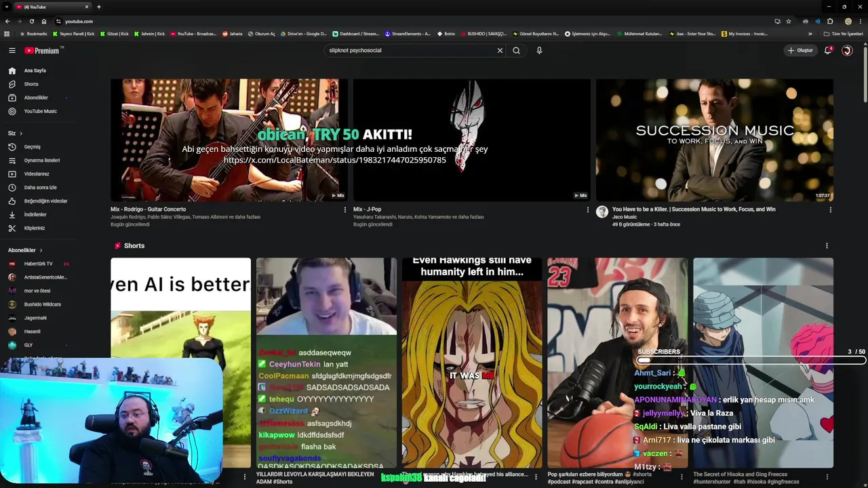Screen dimensions: 868x488
Task: Click the Jsco Music channel avatar
Action: coord(601,212)
